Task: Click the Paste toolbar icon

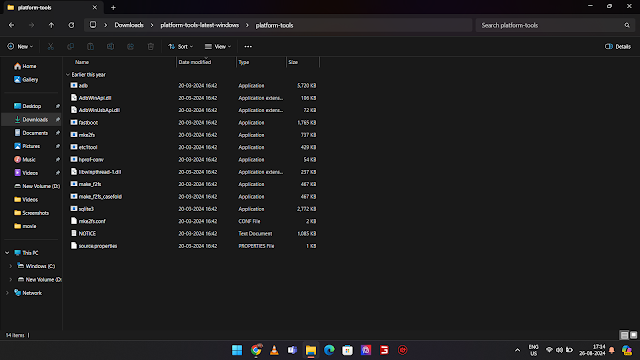Action: (90, 47)
